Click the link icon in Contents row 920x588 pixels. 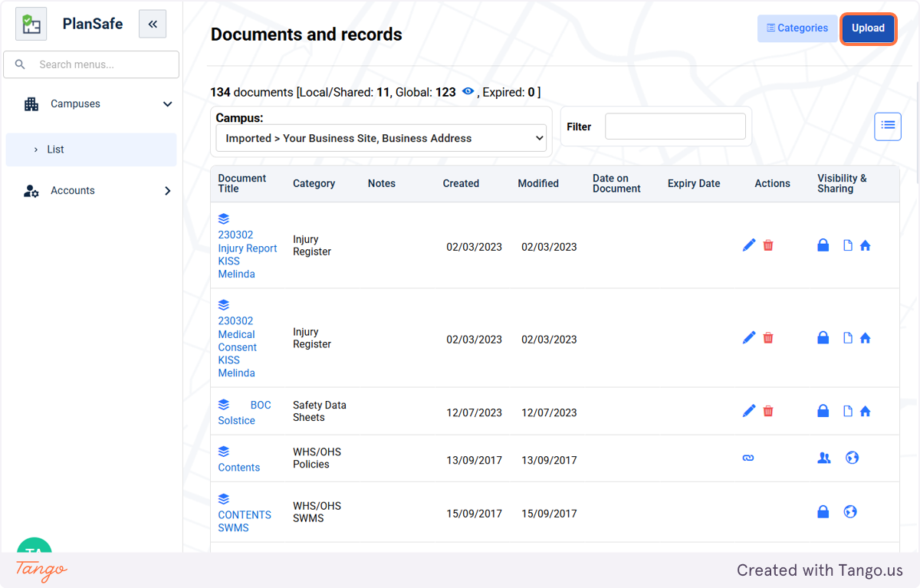[748, 458]
